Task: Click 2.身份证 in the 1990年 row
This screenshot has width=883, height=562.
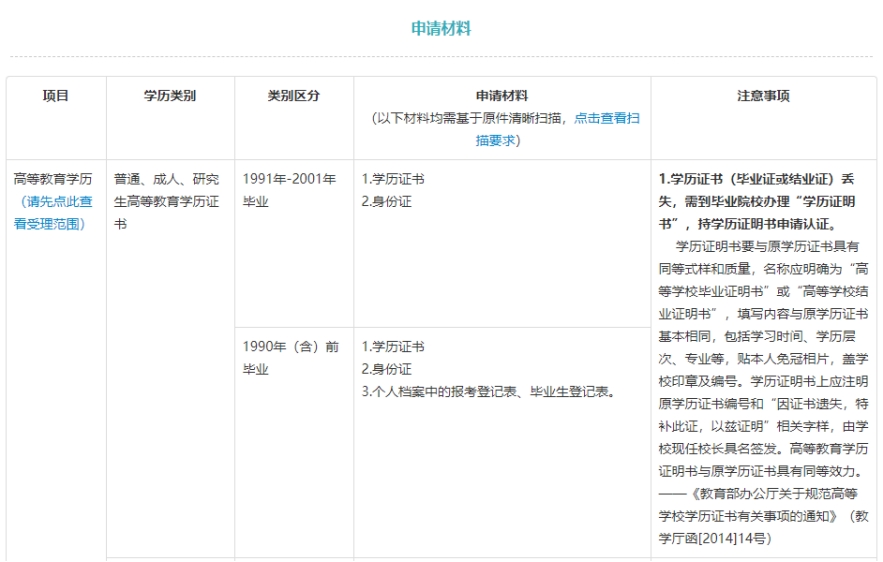Action: (386, 369)
